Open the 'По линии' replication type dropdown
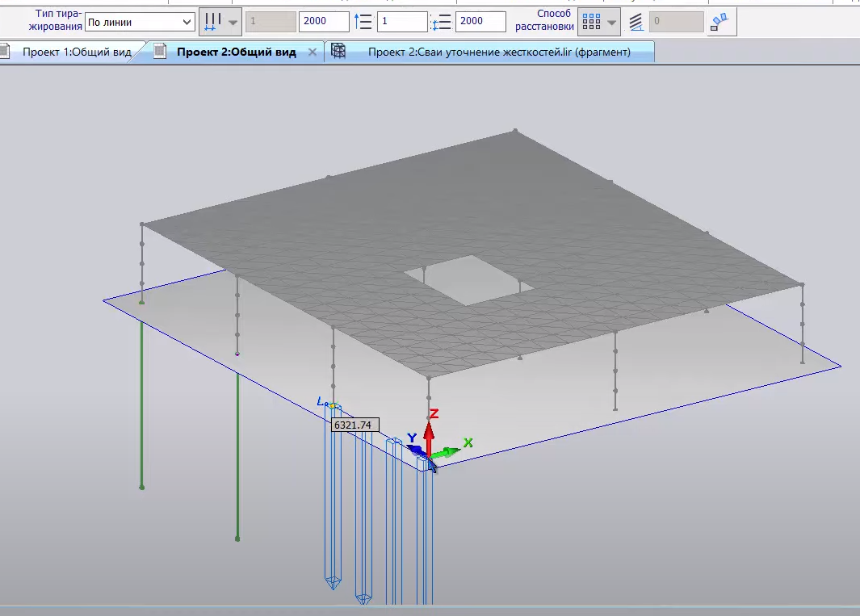 139,22
